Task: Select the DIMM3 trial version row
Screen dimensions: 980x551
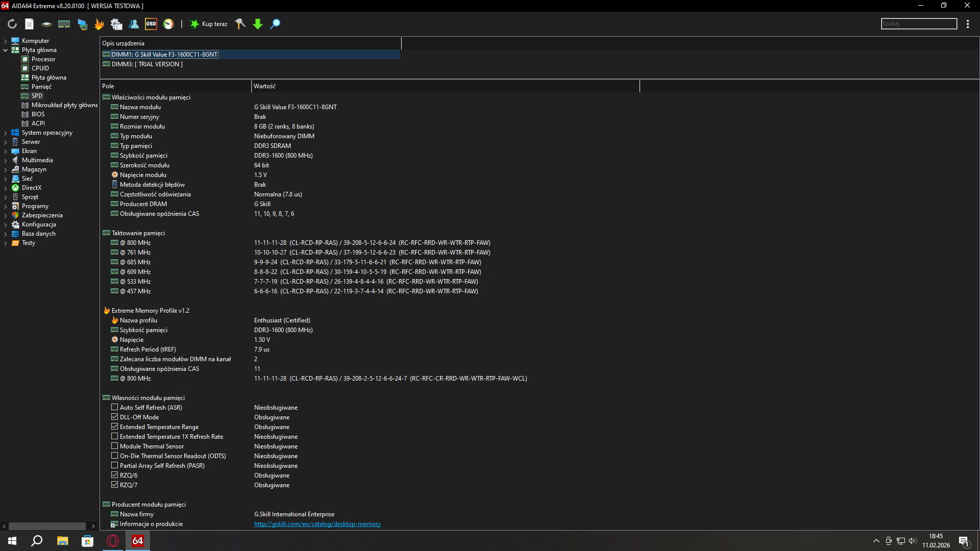Action: (x=250, y=64)
